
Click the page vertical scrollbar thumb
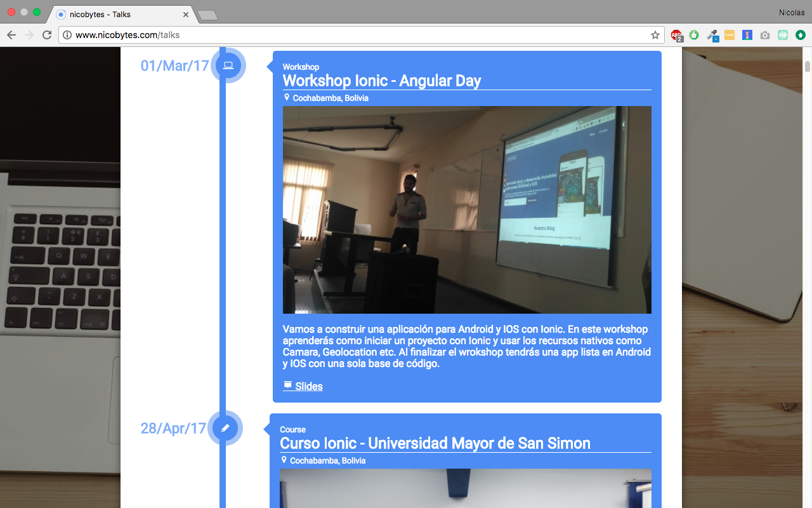(808, 66)
